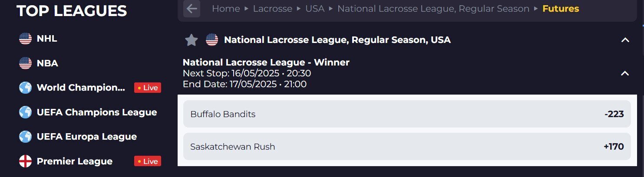
Task: Favorite the National Lacrosse League star icon
Action: pos(192,40)
